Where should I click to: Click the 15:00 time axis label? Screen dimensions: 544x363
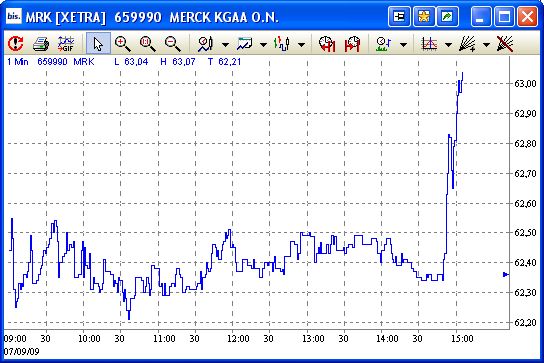pos(462,338)
